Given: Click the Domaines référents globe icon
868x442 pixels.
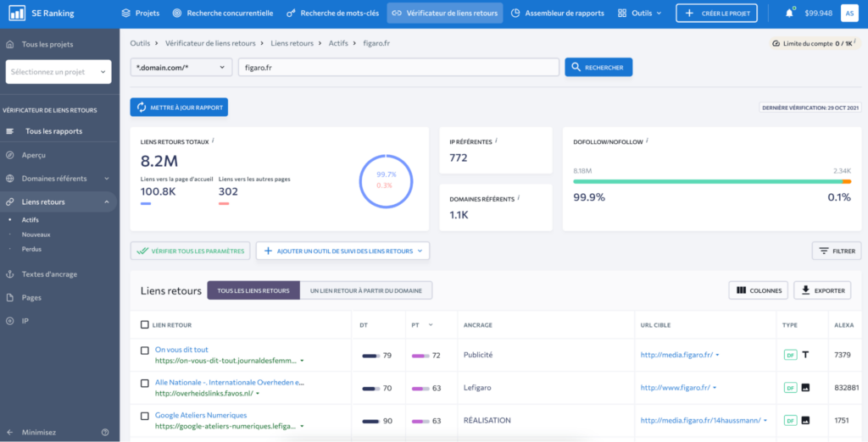Looking at the screenshot, I should pyautogui.click(x=9, y=179).
